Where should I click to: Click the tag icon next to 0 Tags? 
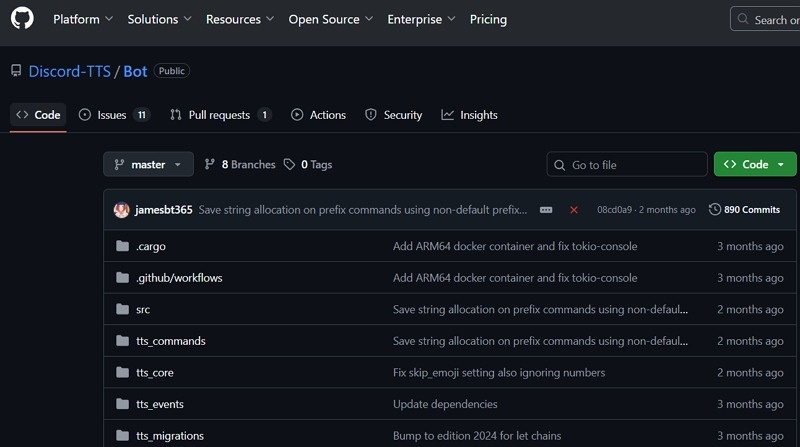289,164
